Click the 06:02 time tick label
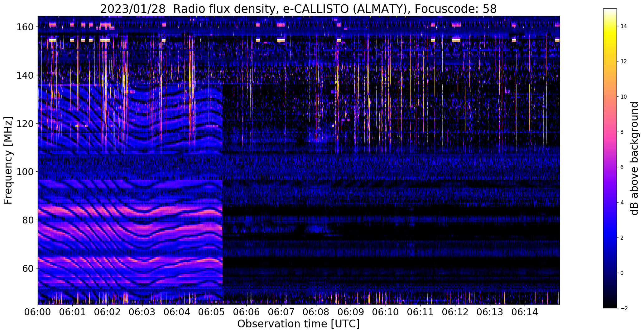The height and width of the screenshot is (333, 644). tap(107, 312)
